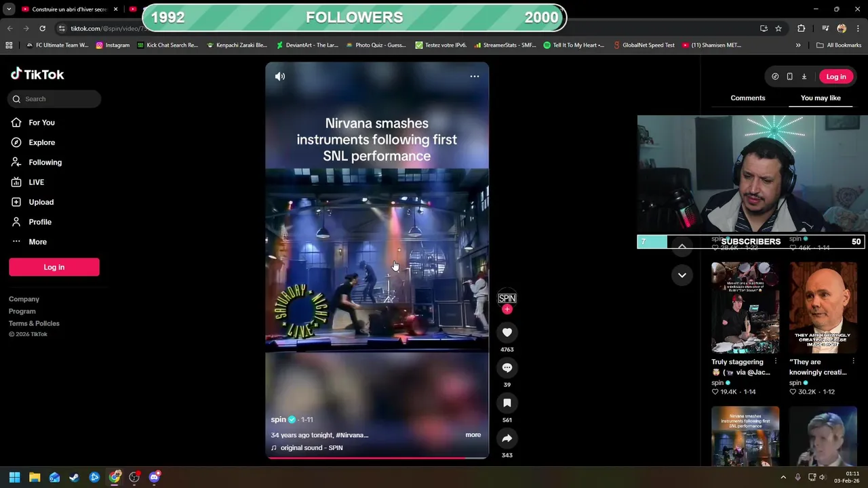Open the tab search dropdown arrow
The width and height of the screenshot is (868, 488).
tap(9, 9)
